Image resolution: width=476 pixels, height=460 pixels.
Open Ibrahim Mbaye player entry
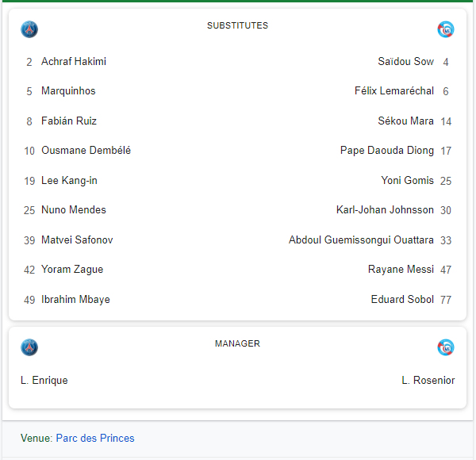click(x=75, y=300)
